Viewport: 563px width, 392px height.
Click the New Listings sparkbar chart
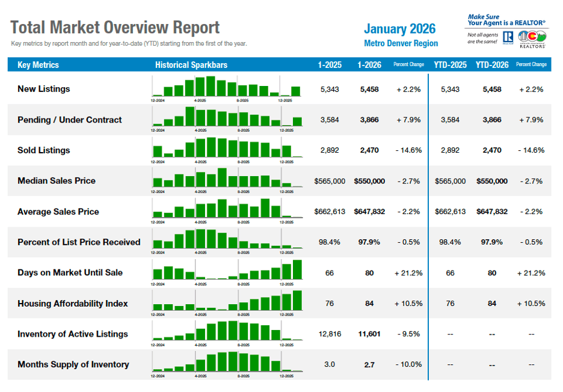tap(227, 87)
